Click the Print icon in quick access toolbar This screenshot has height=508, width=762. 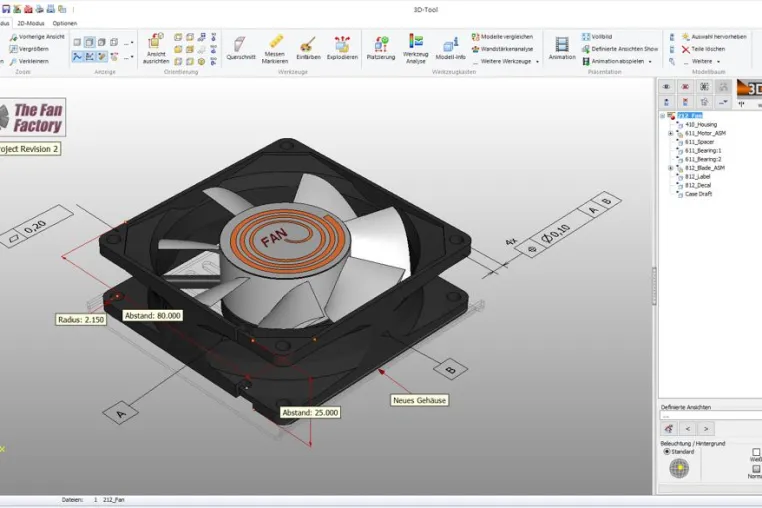point(39,9)
